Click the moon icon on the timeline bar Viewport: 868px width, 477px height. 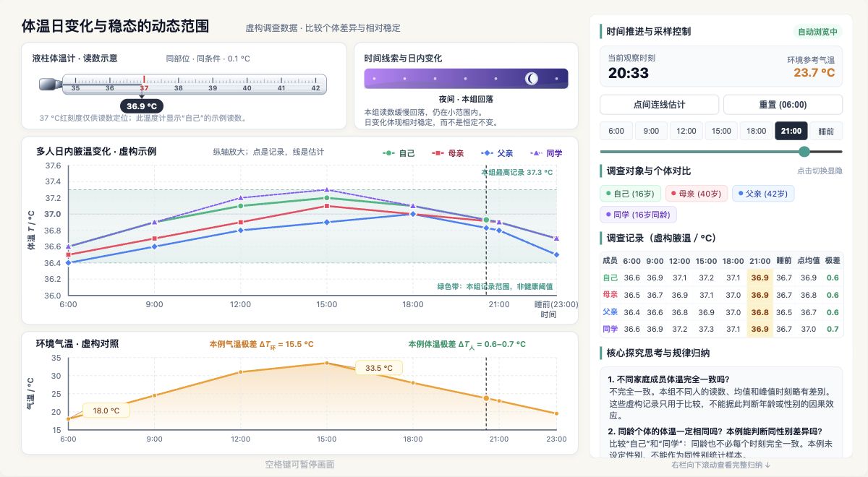tap(532, 78)
